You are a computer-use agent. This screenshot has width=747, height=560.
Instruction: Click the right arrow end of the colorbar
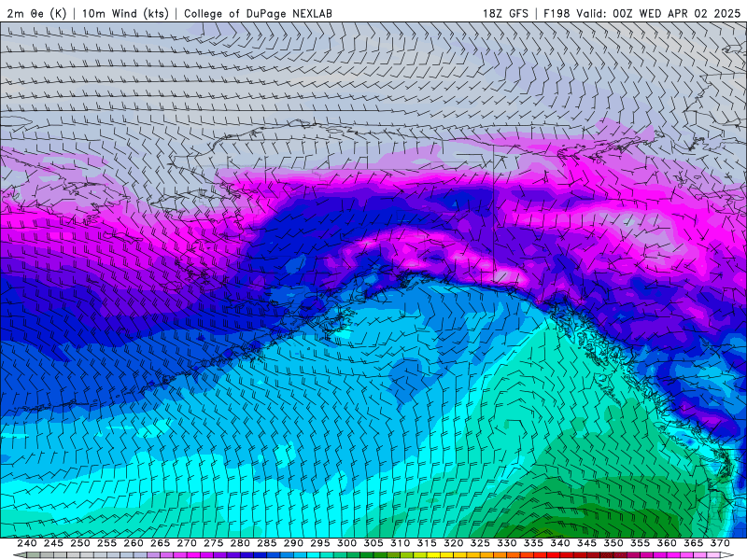tap(727, 555)
